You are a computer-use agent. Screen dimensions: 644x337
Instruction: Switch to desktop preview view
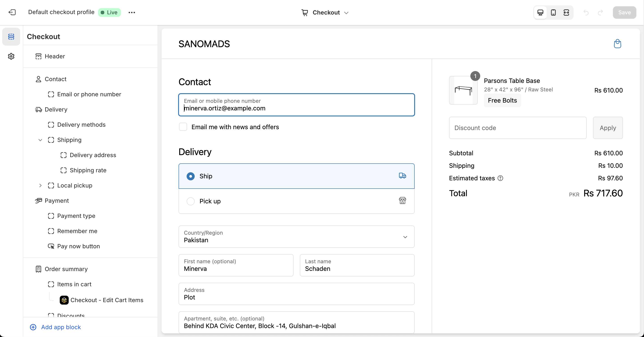coord(540,13)
